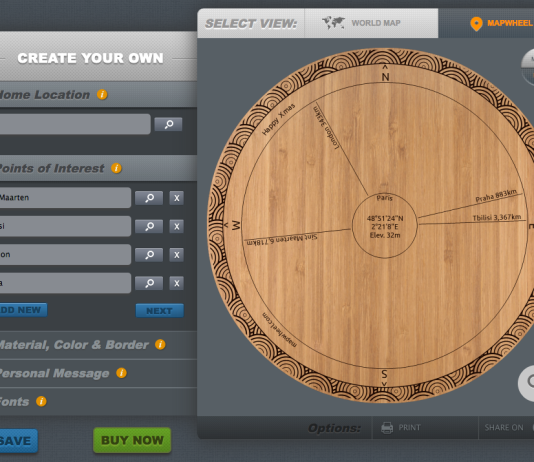The height and width of the screenshot is (462, 534).
Task: Click magnifier beside the fourth interest field
Action: pyautogui.click(x=149, y=283)
